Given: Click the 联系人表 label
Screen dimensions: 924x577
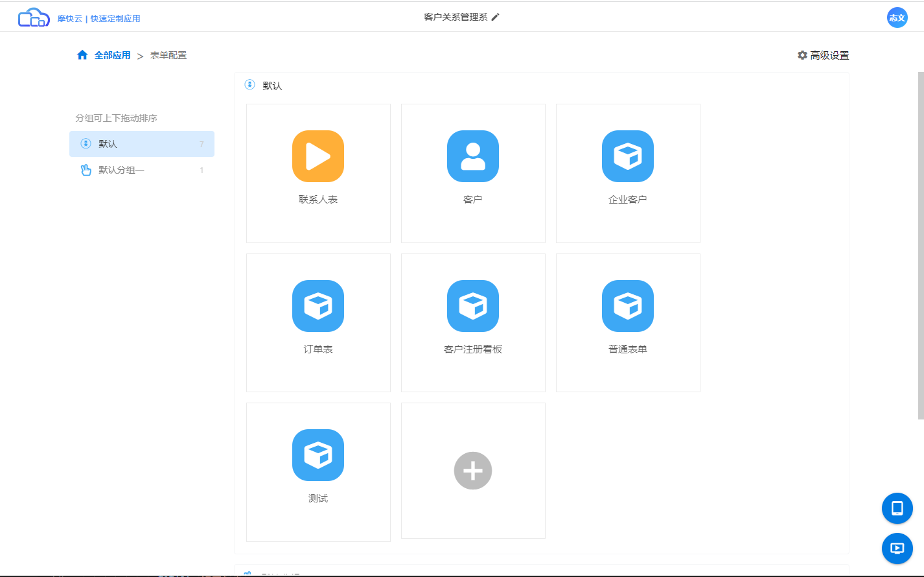Looking at the screenshot, I should [x=318, y=200].
